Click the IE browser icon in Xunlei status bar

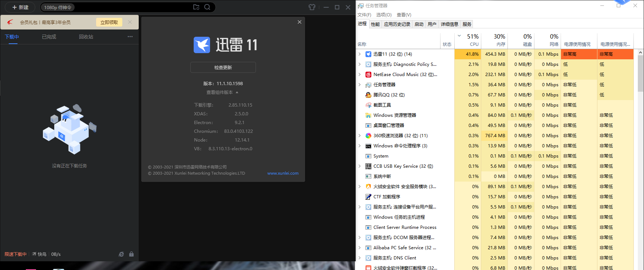(x=121, y=254)
